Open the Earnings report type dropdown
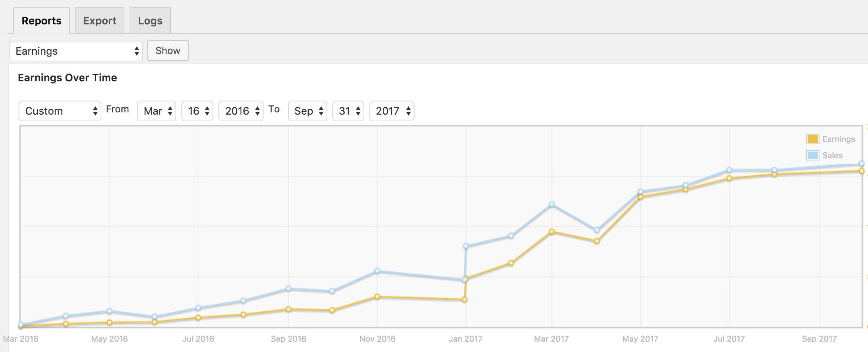868x352 pixels. click(76, 51)
